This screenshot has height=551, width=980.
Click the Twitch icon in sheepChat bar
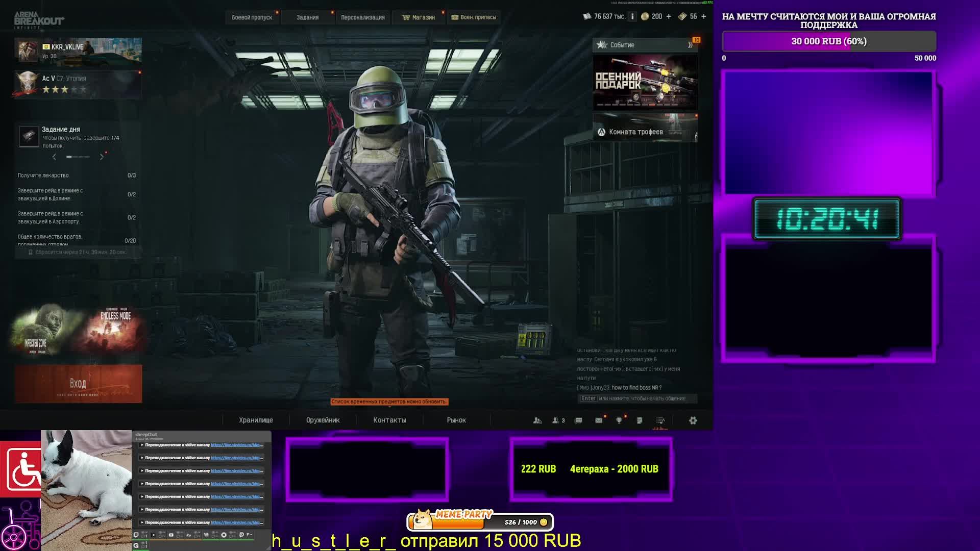pyautogui.click(x=136, y=535)
